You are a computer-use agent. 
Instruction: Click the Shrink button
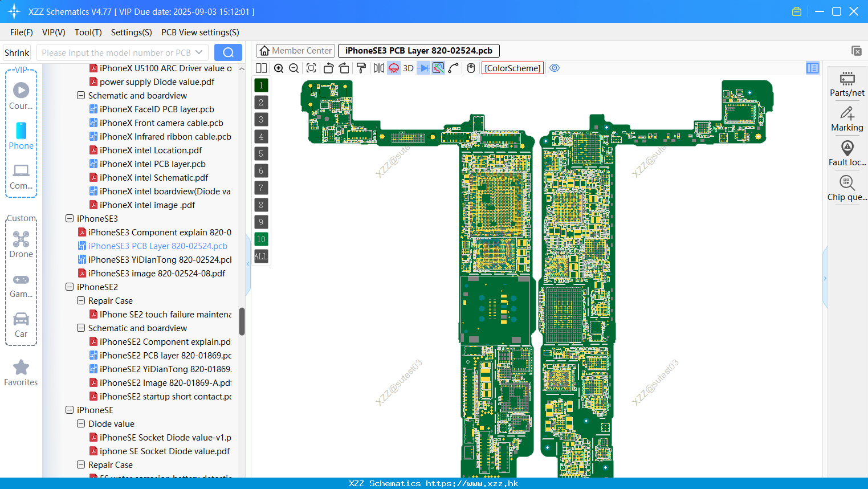(x=17, y=52)
